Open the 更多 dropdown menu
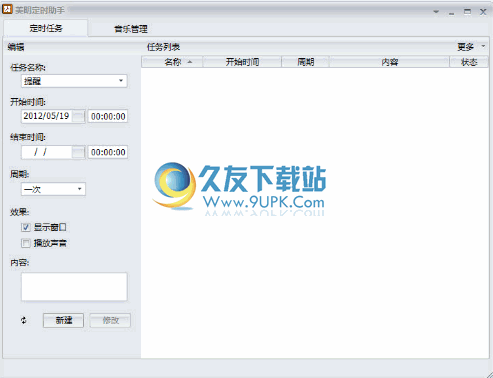Screen dimensions: 493x378 [471, 47]
